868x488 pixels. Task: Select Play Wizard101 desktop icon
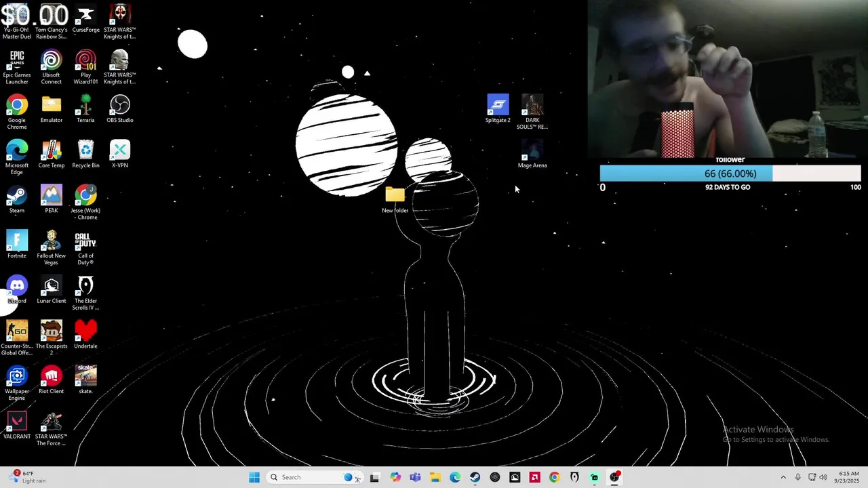pos(85,67)
